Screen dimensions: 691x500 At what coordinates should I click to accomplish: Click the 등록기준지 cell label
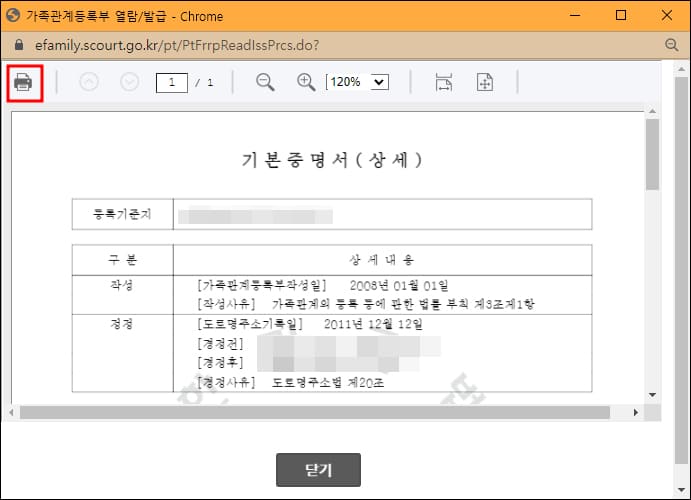tap(123, 215)
